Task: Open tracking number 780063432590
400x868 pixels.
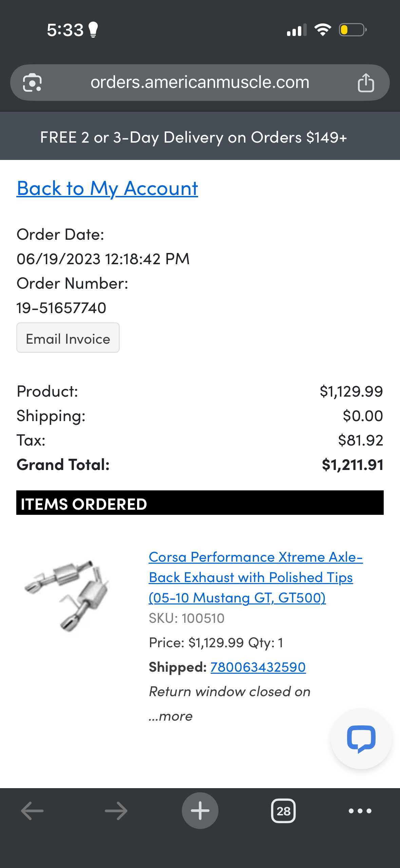Action: point(258,667)
